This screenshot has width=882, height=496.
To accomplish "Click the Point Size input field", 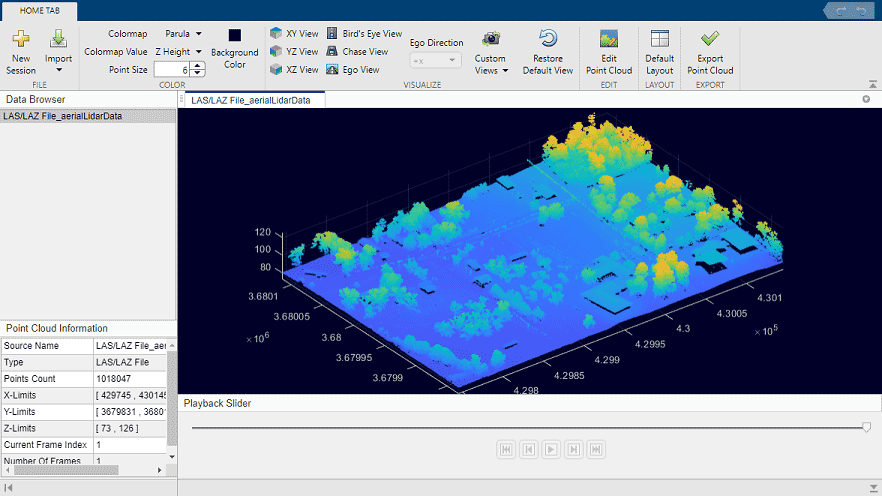I will (170, 69).
